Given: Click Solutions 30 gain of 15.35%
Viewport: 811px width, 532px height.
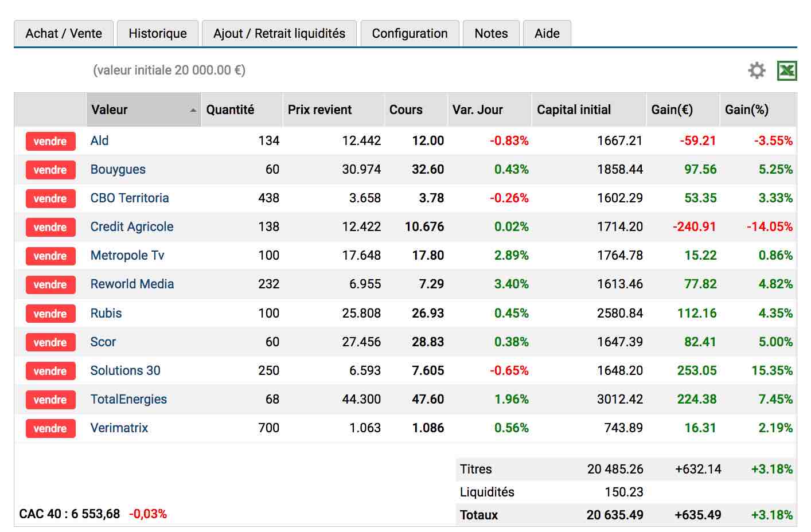Looking at the screenshot, I should pos(772,370).
